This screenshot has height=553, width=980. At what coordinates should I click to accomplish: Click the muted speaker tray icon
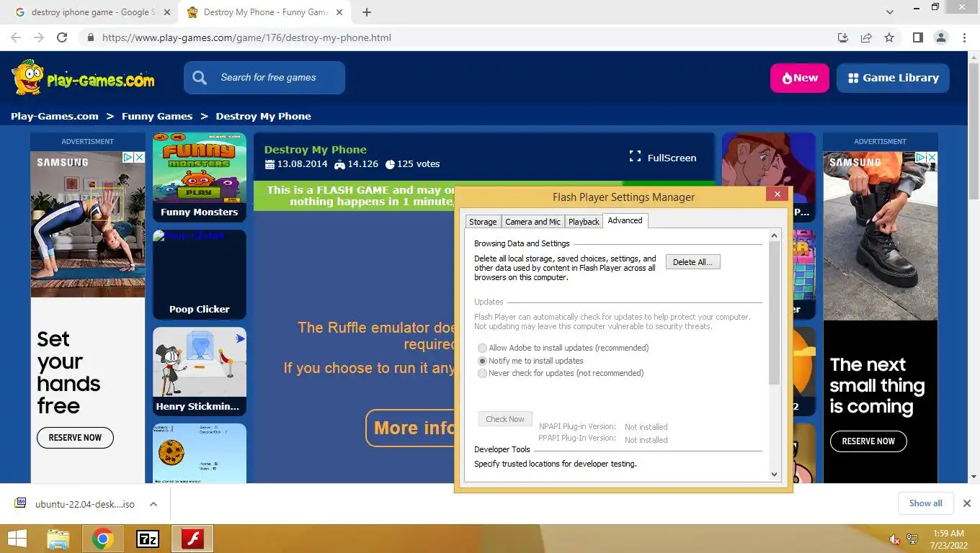[894, 539]
